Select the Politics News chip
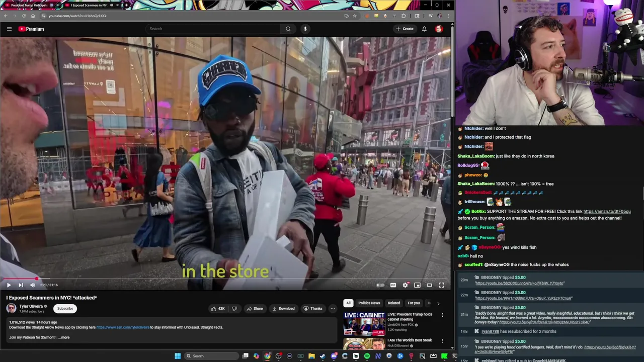The image size is (644, 362). [369, 303]
